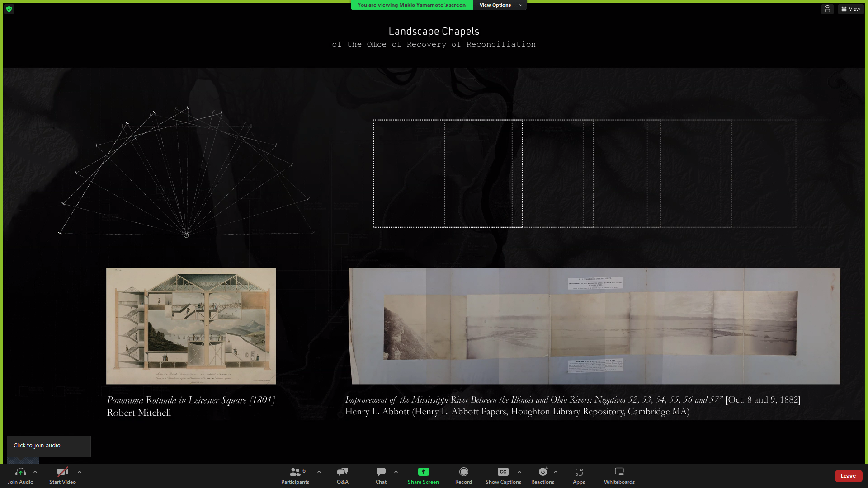The height and width of the screenshot is (488, 868).
Task: Click the 'Panorama Rotunda in Leicester Square [1801]' caption
Action: pyautogui.click(x=191, y=400)
